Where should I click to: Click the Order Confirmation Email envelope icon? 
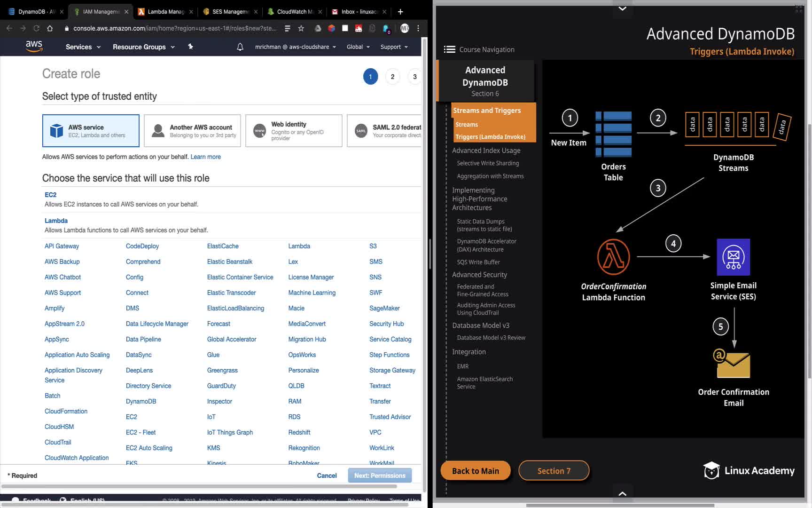pos(732,363)
